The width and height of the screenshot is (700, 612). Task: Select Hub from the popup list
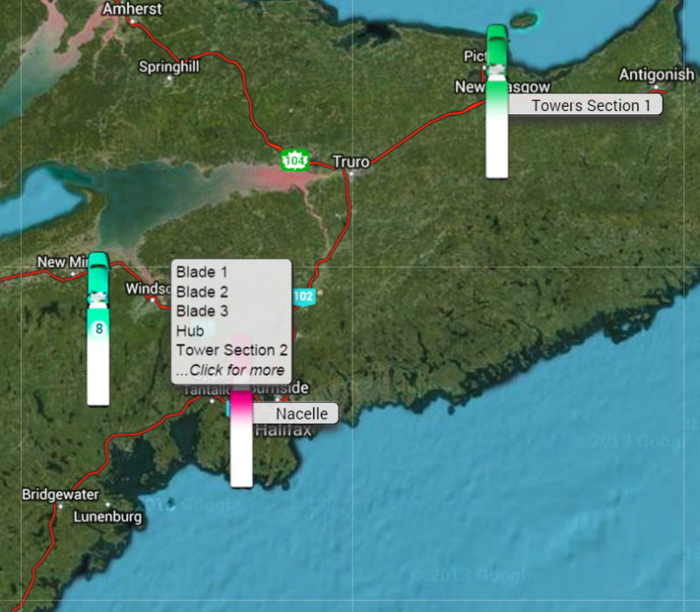[191, 331]
